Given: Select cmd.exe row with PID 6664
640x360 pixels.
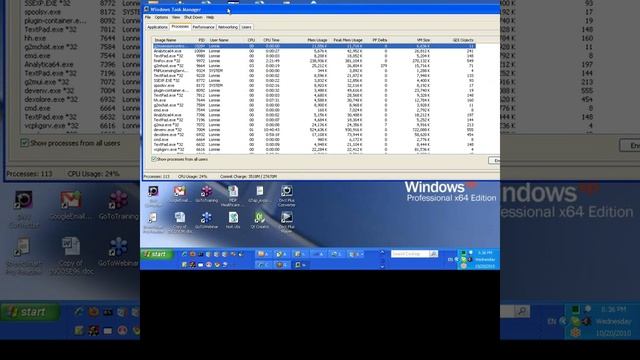Looking at the screenshot, I should [314, 140].
